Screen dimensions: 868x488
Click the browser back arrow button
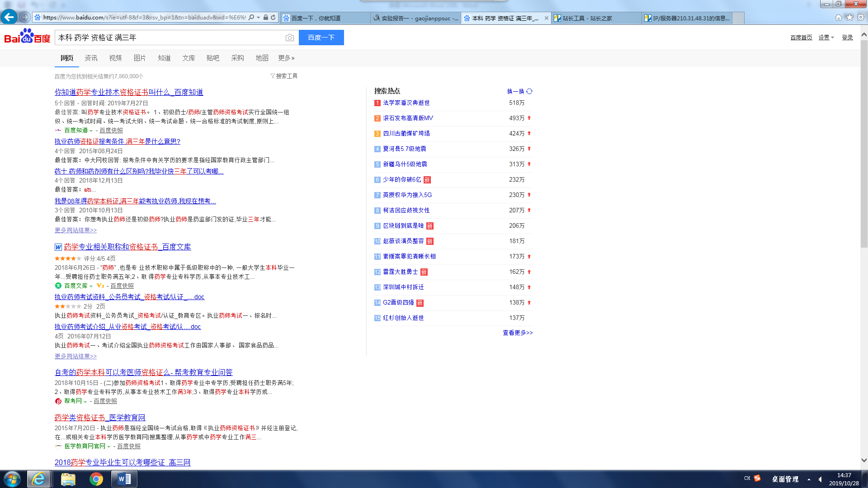coord(9,17)
